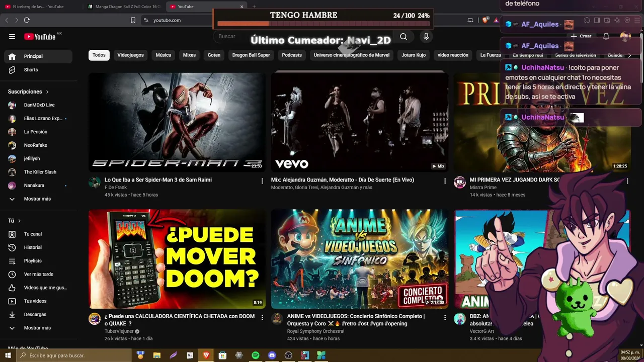Play the ¿Puede mover DOOM? thumbnail
Image resolution: width=644 pixels, height=362 pixels.
[177, 259]
